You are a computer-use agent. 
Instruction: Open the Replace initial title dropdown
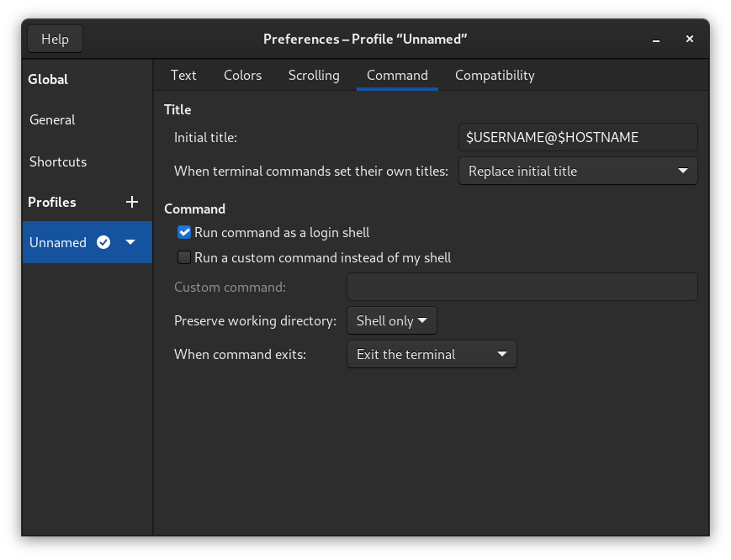pos(578,171)
